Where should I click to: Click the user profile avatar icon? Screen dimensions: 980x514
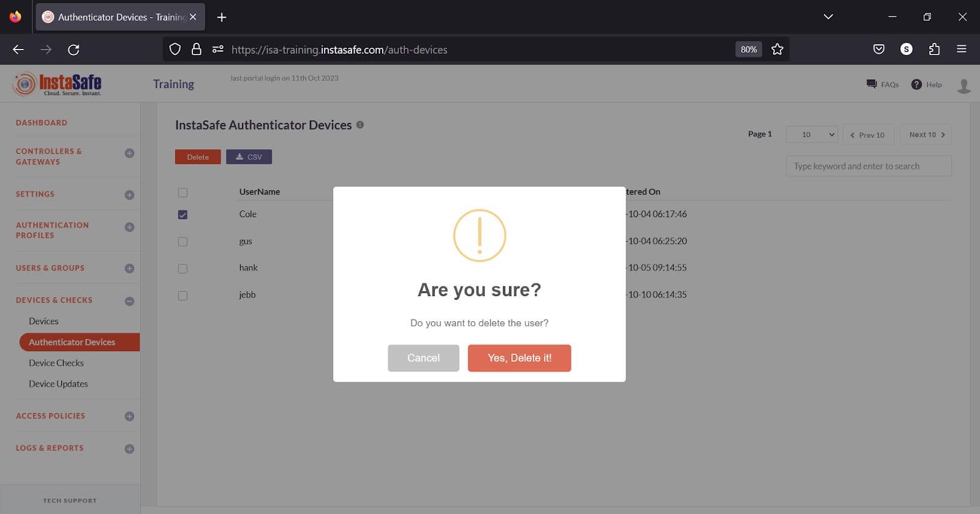(963, 86)
